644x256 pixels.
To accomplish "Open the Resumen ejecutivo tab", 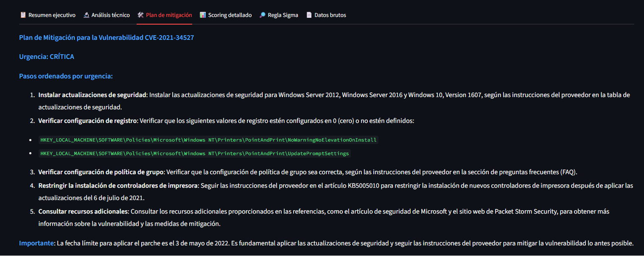I will point(52,15).
